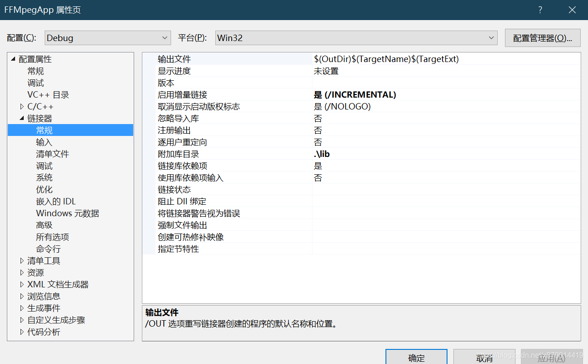Viewport: 588px width, 364px height.
Task: Click the 取消显示启动版权标志 property
Action: tap(199, 106)
